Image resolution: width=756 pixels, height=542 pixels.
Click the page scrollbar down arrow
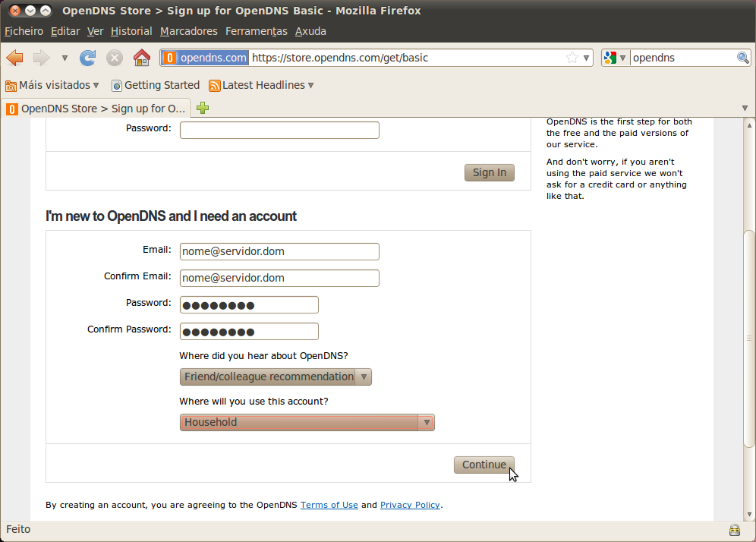coord(749,515)
